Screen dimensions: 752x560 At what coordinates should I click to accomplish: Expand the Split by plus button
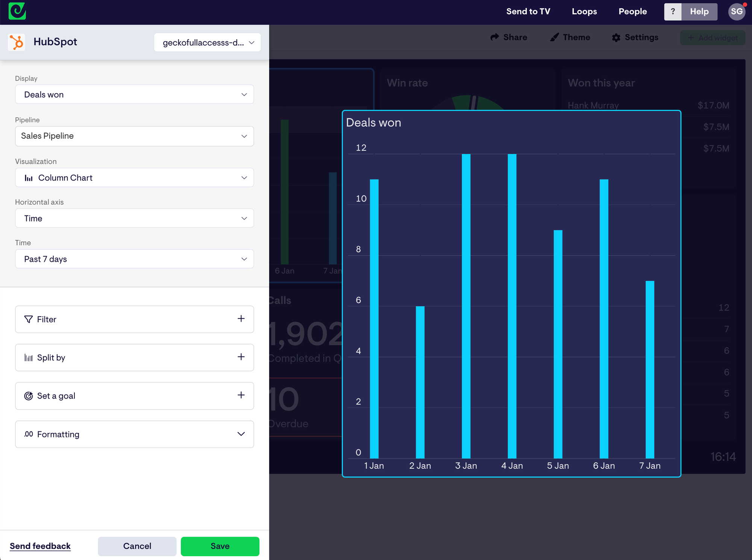[x=241, y=357]
